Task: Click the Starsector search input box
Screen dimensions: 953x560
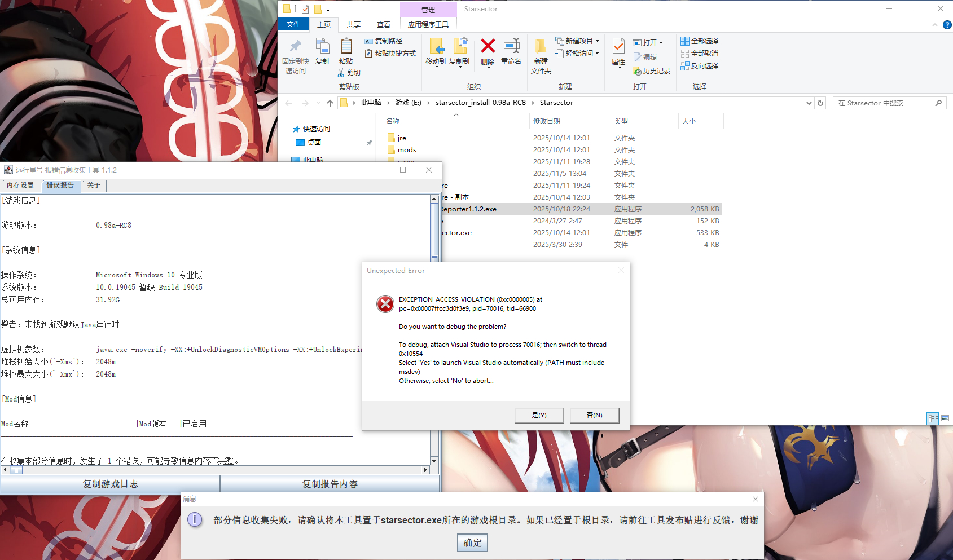Action: click(x=884, y=103)
